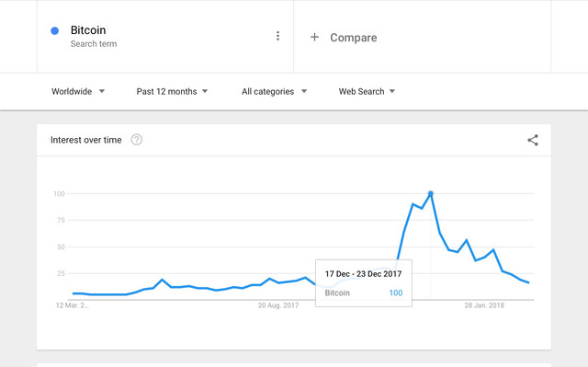Viewport: 588px width, 367px height.
Task: Click the Interest over time heading
Action: [x=85, y=140]
